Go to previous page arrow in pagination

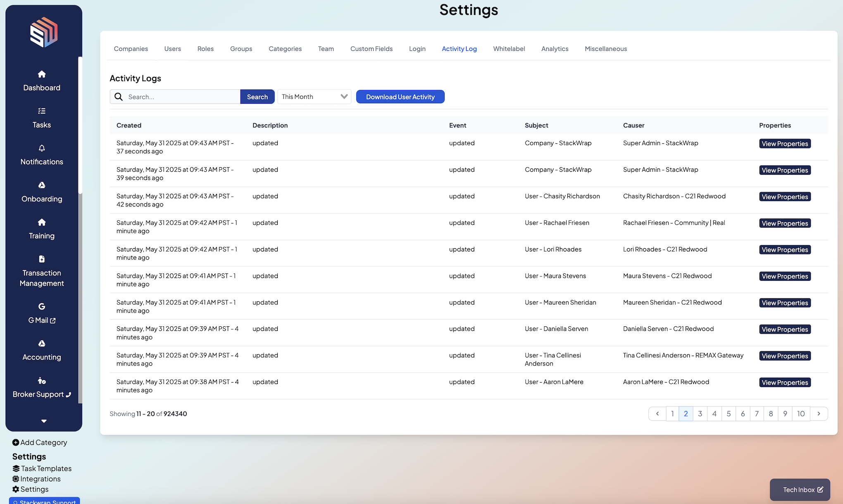[x=657, y=414]
